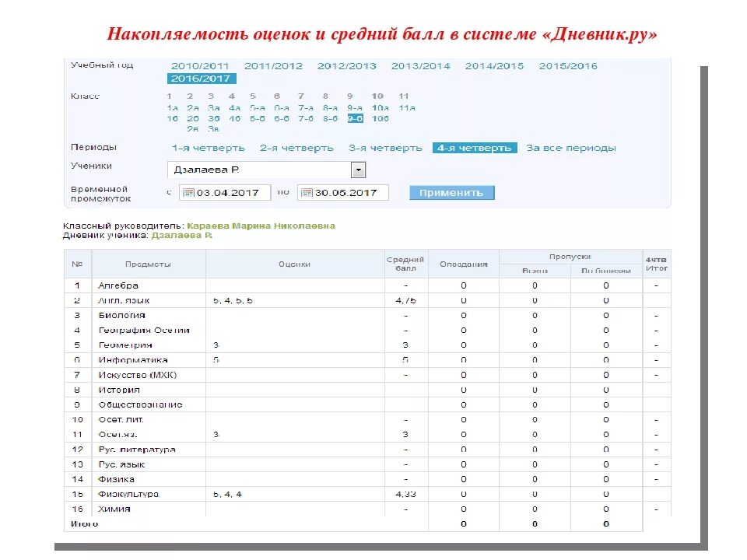747x560 pixels.
Task: Select the Химия subject row
Action: tap(367, 509)
